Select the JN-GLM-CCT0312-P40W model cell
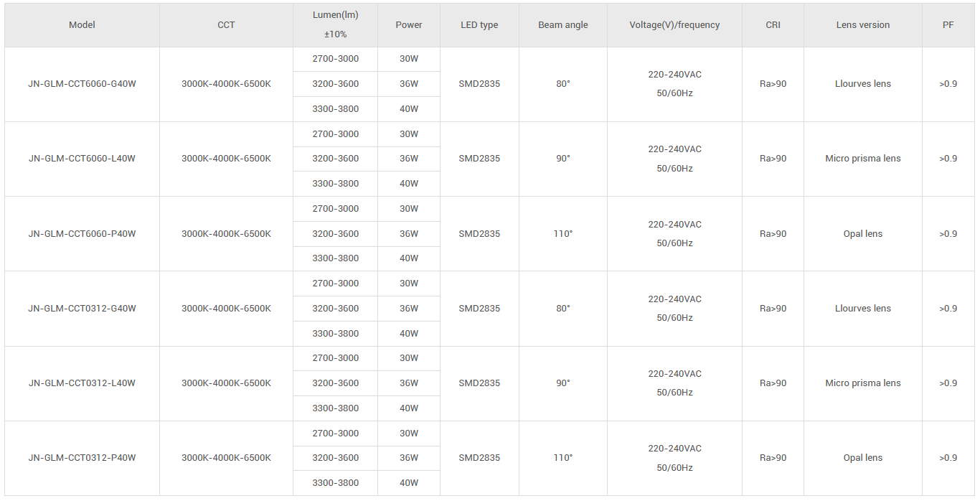This screenshot has height=501, width=980. coord(82,458)
